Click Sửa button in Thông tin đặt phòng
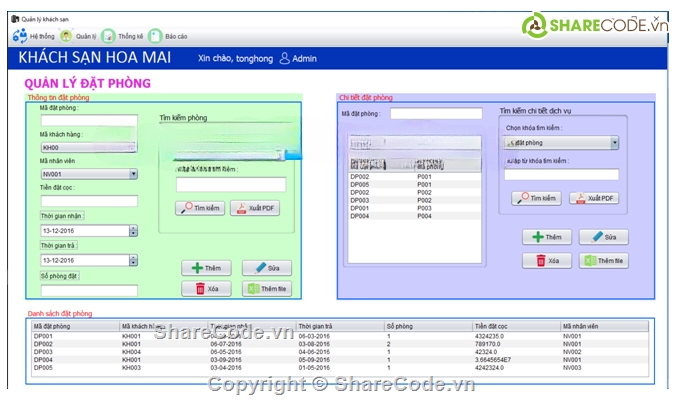The height and width of the screenshot is (404, 680). pyautogui.click(x=267, y=268)
